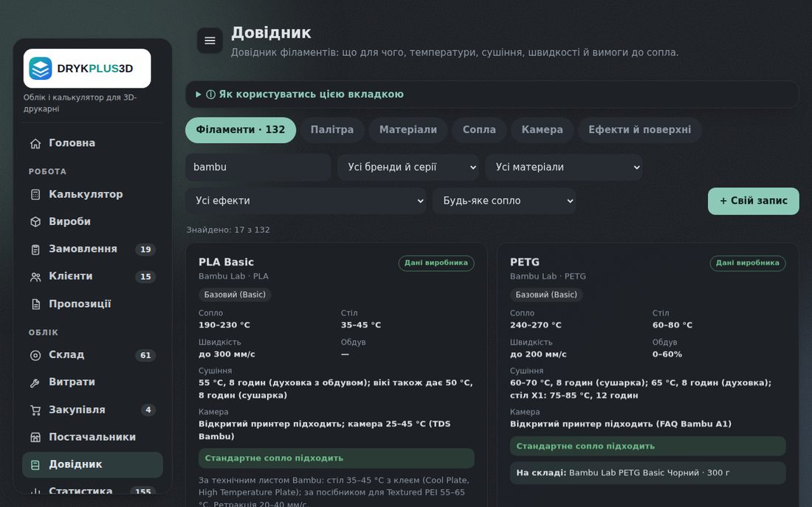The image size is (812, 507).
Task: Navigate to Клієнти
Action: coord(93,277)
